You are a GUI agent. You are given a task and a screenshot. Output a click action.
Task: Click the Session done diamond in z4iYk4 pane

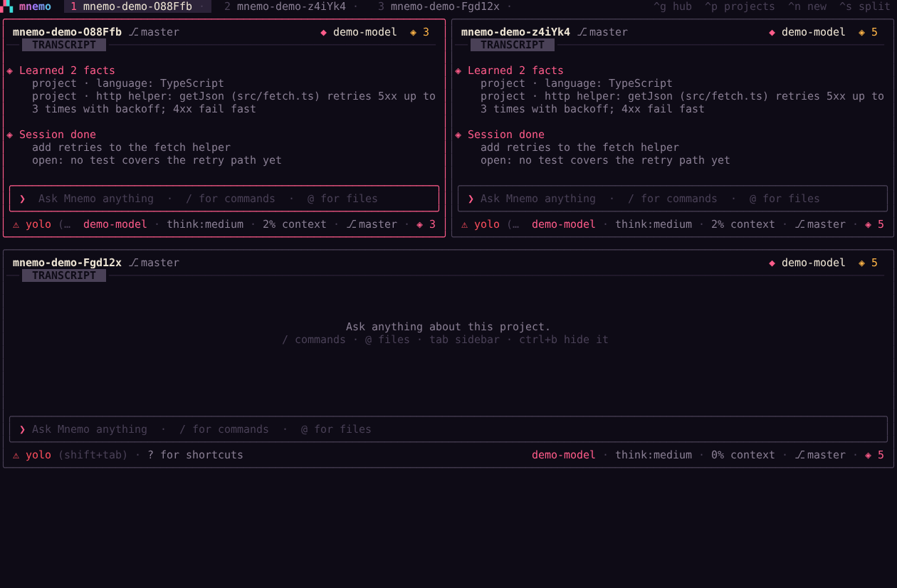point(458,135)
